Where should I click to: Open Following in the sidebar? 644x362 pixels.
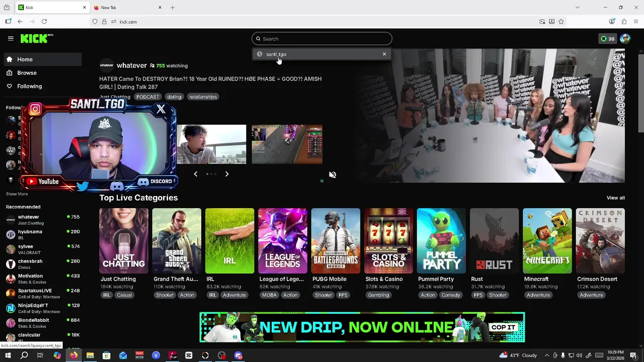(x=43, y=86)
